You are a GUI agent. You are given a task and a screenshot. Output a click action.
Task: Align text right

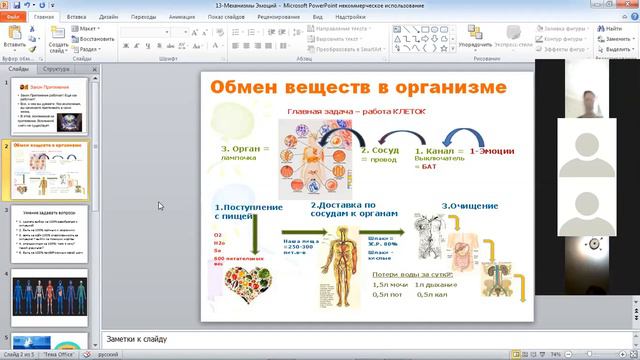pos(258,46)
